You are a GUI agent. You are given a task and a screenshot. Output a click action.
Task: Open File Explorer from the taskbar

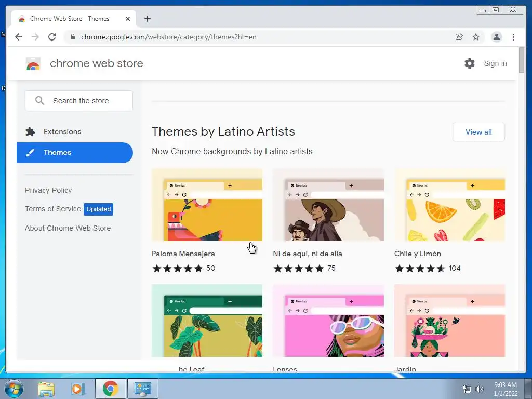pos(46,389)
